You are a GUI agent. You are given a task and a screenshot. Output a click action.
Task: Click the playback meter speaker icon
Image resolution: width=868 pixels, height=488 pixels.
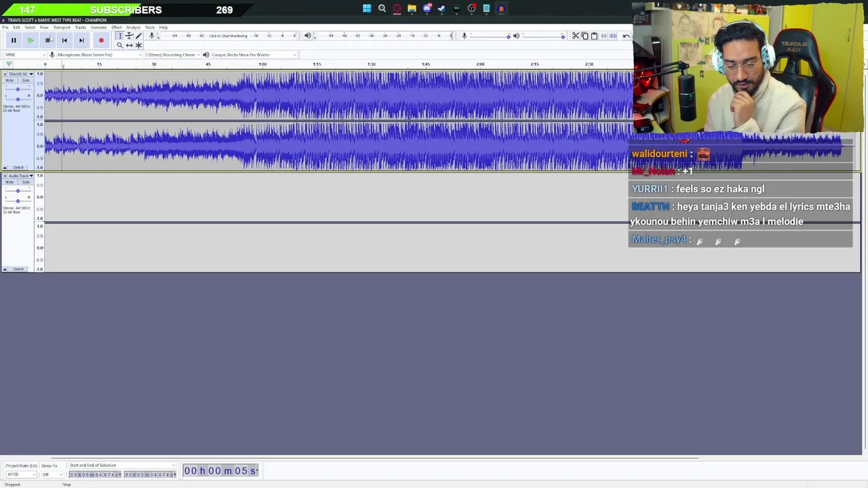point(308,36)
